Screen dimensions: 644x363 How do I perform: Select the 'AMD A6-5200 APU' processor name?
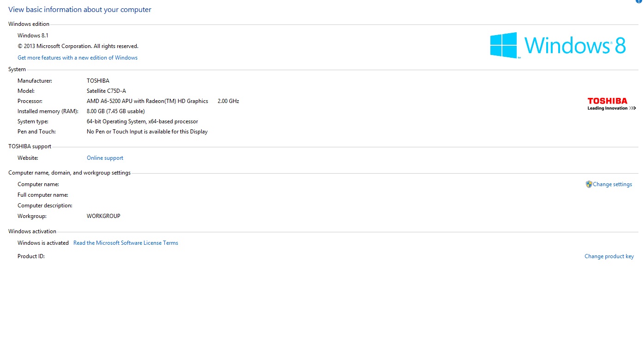147,101
